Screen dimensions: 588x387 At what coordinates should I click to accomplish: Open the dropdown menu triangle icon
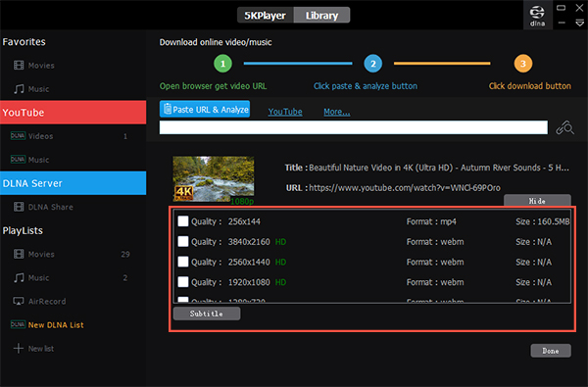[x=579, y=24]
